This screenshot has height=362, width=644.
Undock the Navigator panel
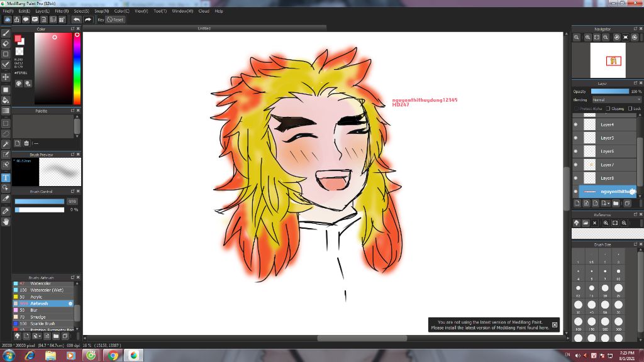tap(635, 29)
